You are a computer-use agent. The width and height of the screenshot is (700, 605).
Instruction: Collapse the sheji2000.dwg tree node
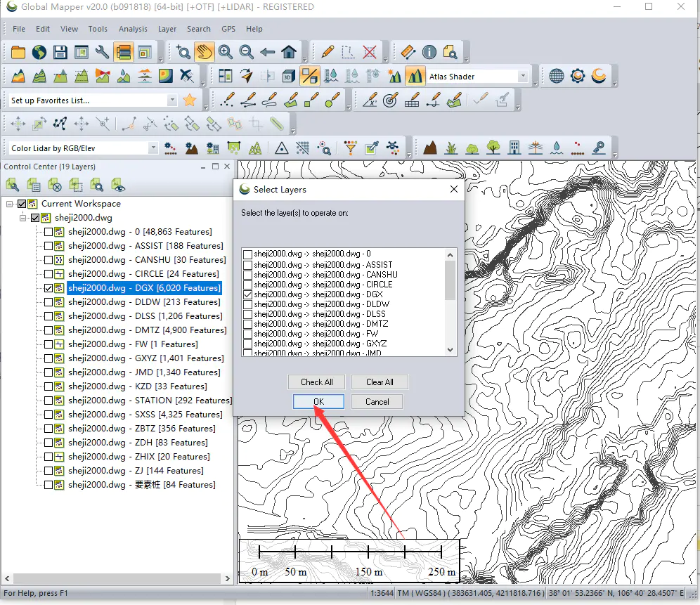pos(23,218)
